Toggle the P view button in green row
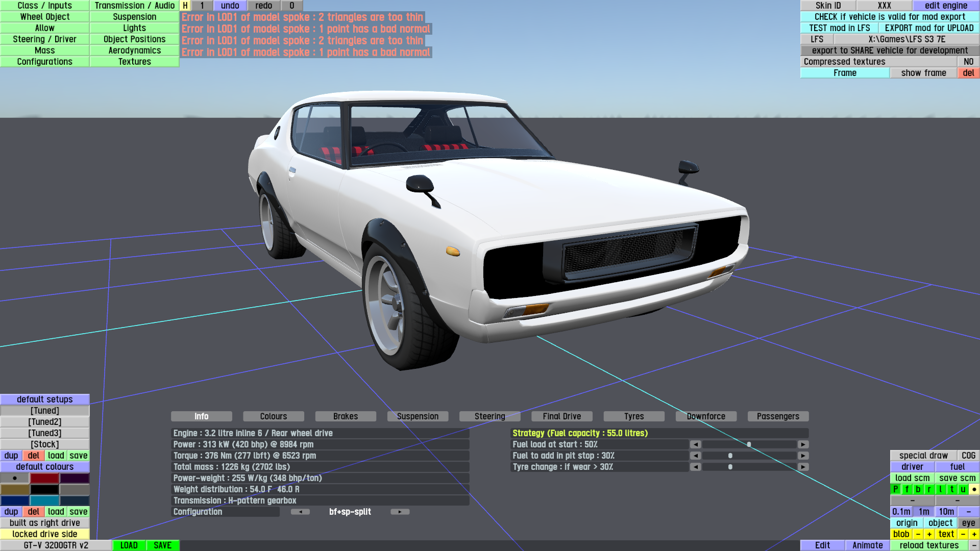 (895, 489)
